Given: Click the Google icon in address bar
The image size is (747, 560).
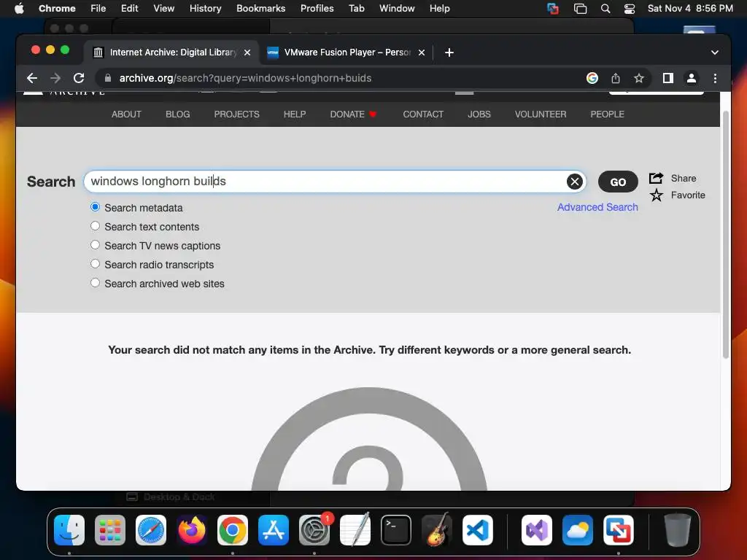Looking at the screenshot, I should click(592, 78).
